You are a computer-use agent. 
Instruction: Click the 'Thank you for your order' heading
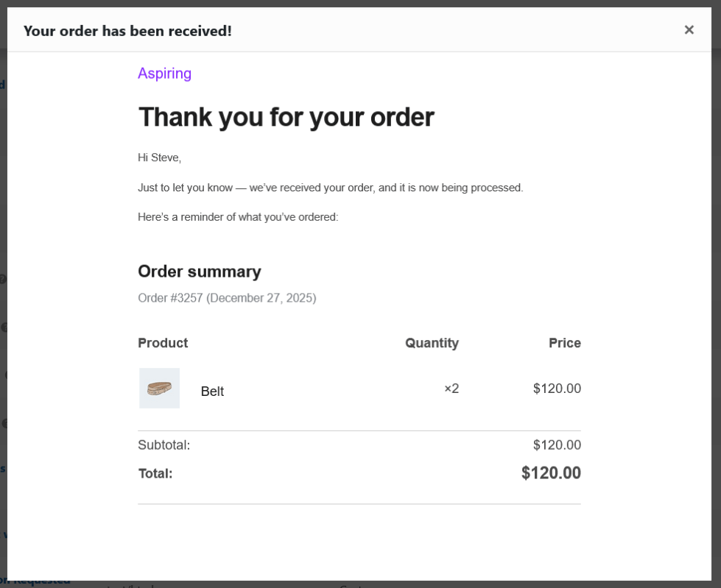click(286, 117)
